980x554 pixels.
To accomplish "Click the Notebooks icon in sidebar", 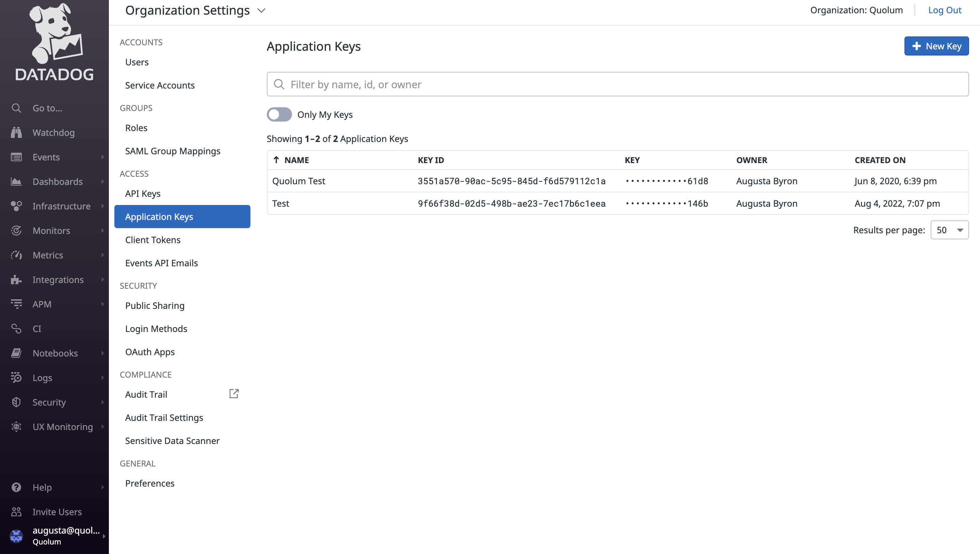I will click(x=16, y=353).
